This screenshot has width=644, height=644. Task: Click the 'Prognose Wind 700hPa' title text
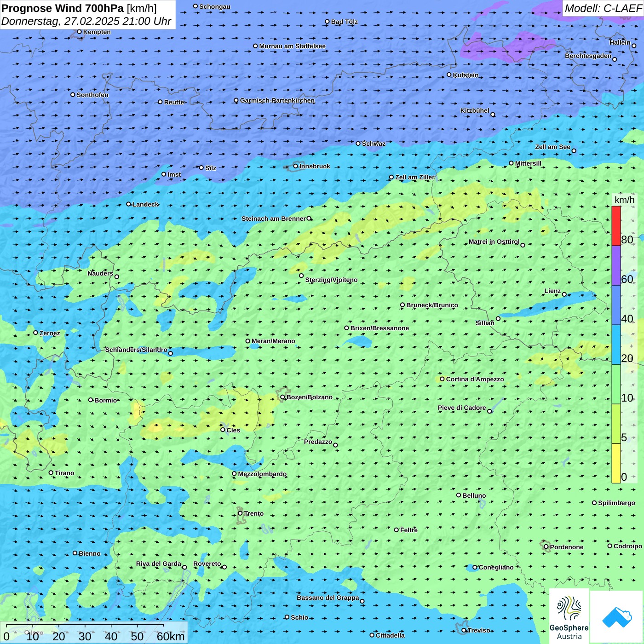point(63,8)
